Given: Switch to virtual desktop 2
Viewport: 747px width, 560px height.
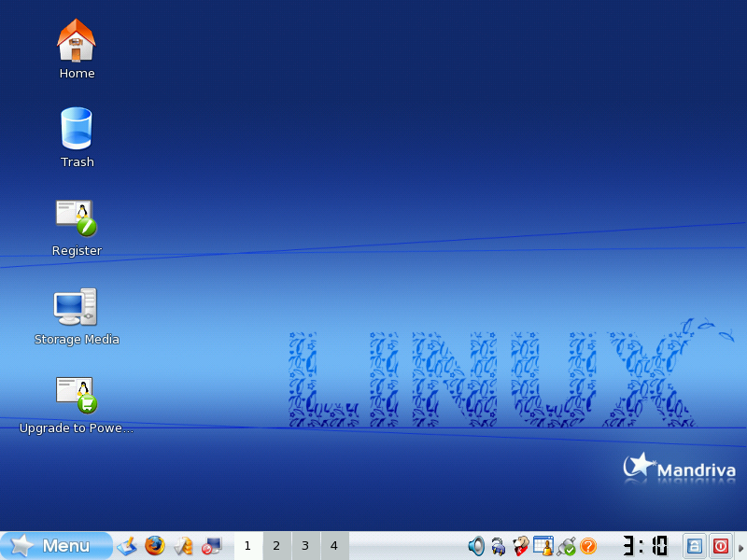Looking at the screenshot, I should (x=276, y=546).
